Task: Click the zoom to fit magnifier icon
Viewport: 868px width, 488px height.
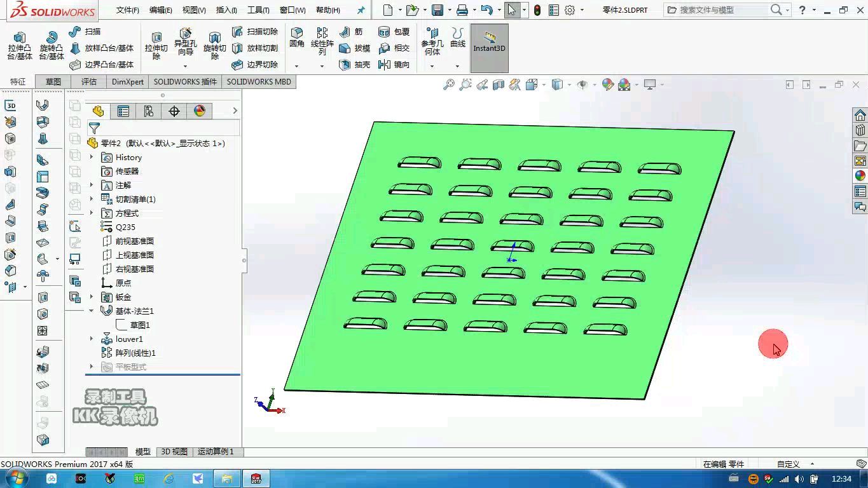Action: click(449, 85)
